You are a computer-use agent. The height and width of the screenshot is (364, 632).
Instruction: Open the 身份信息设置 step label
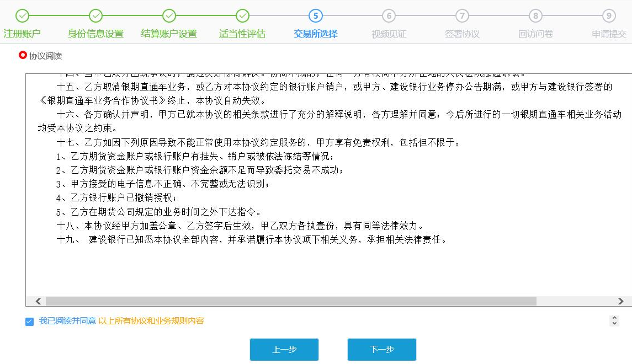(96, 34)
